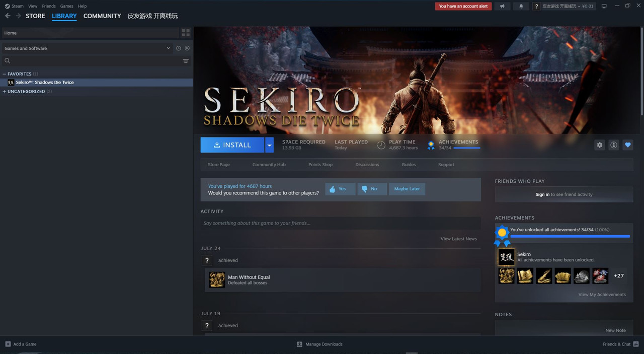Click the activity post input field
This screenshot has width=644, height=354.
click(341, 223)
